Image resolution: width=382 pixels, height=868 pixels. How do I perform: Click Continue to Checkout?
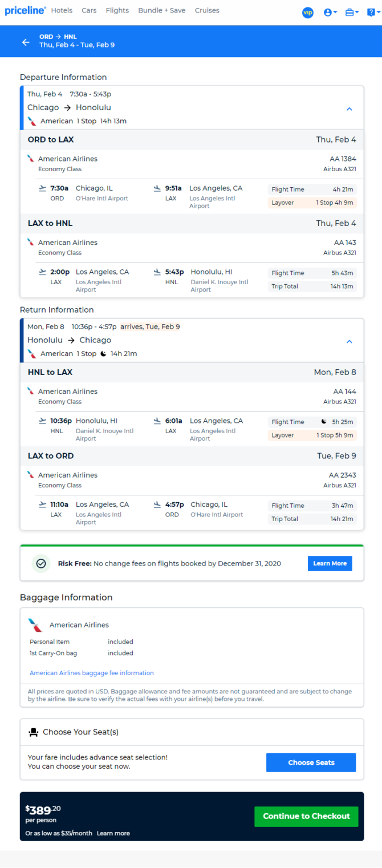[306, 816]
